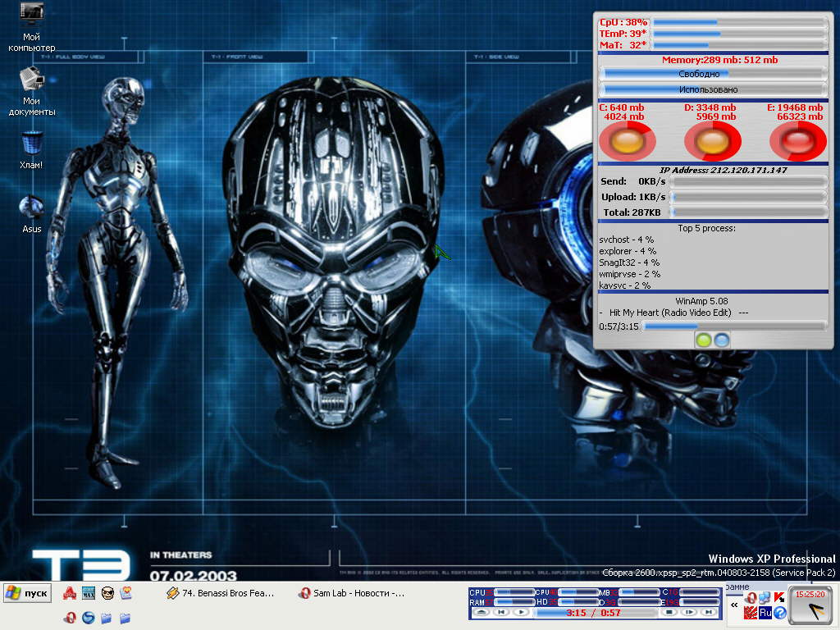
Task: Click the E: drive red gauge
Action: pyautogui.click(x=798, y=141)
